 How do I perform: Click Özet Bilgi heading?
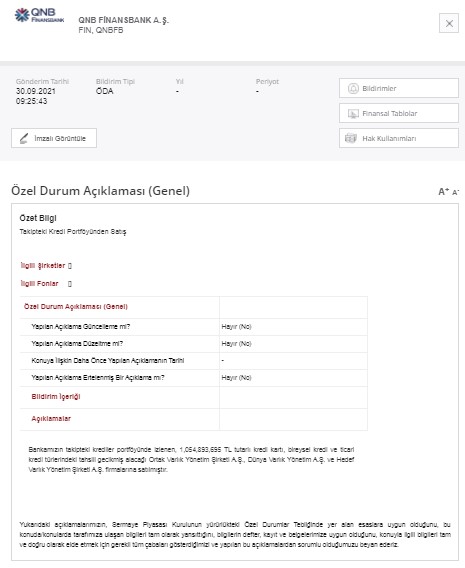click(x=38, y=218)
